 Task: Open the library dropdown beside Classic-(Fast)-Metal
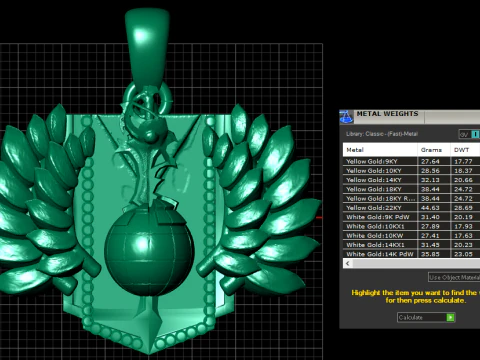pos(469,134)
